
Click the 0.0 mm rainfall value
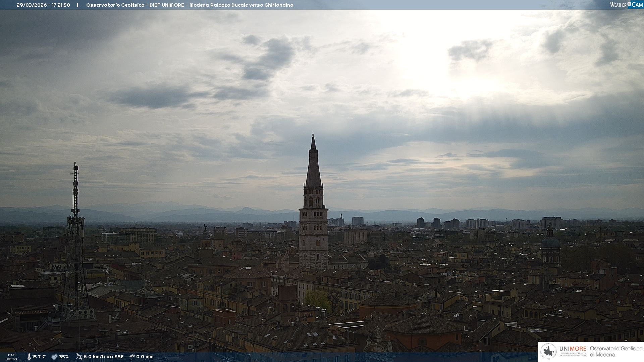click(145, 357)
